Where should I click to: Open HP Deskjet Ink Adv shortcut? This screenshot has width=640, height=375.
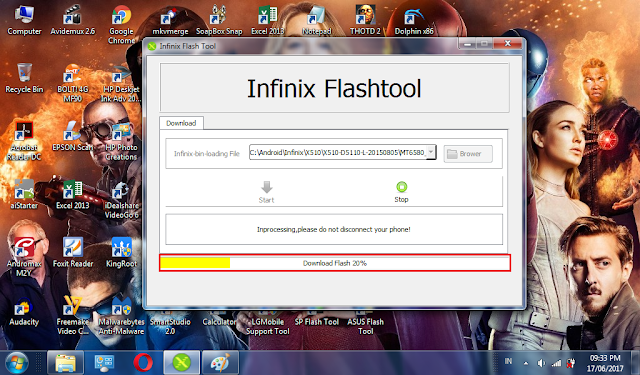click(121, 83)
